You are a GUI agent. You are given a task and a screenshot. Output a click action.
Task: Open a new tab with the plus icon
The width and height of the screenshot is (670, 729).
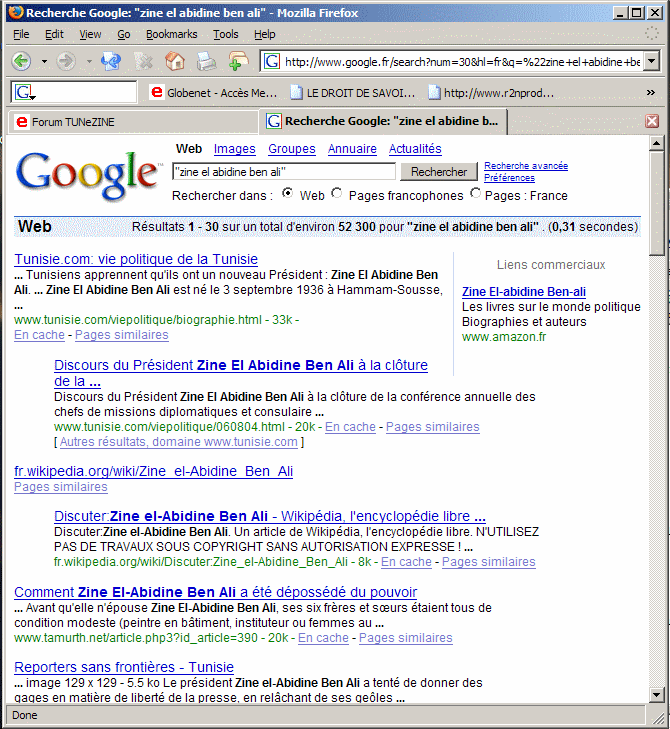pyautogui.click(x=238, y=61)
